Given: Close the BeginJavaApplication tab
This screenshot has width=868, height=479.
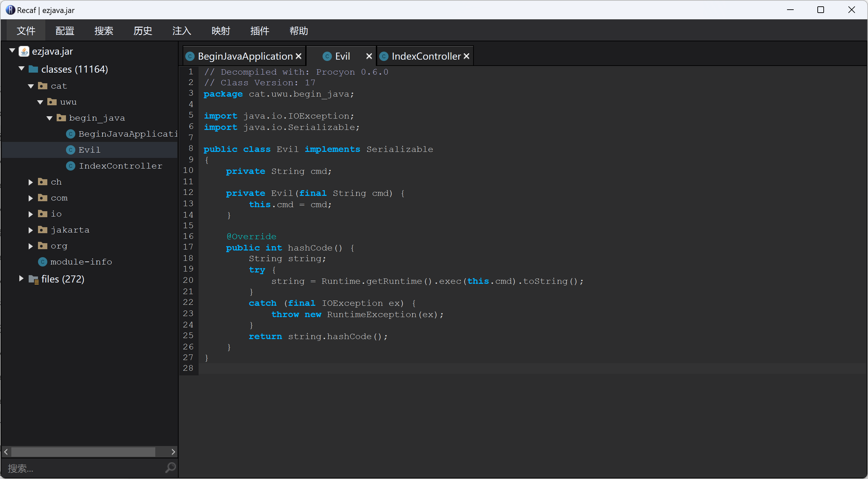Looking at the screenshot, I should (x=299, y=56).
